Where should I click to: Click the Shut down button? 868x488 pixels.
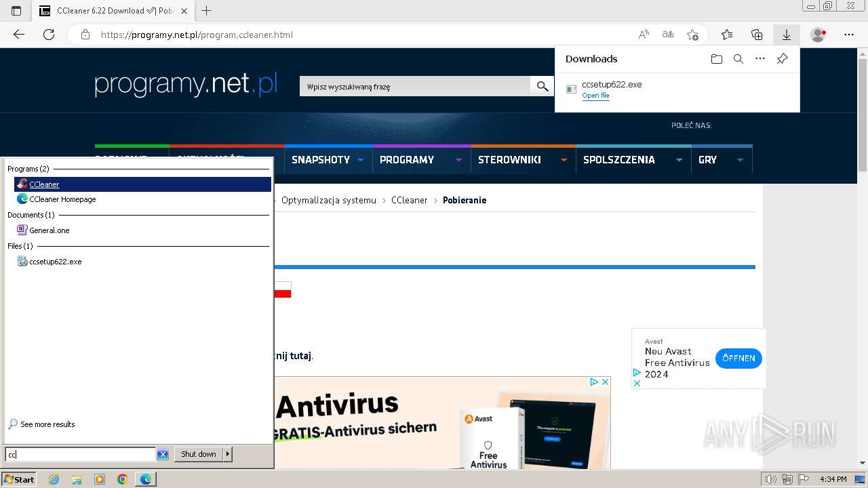coord(199,454)
